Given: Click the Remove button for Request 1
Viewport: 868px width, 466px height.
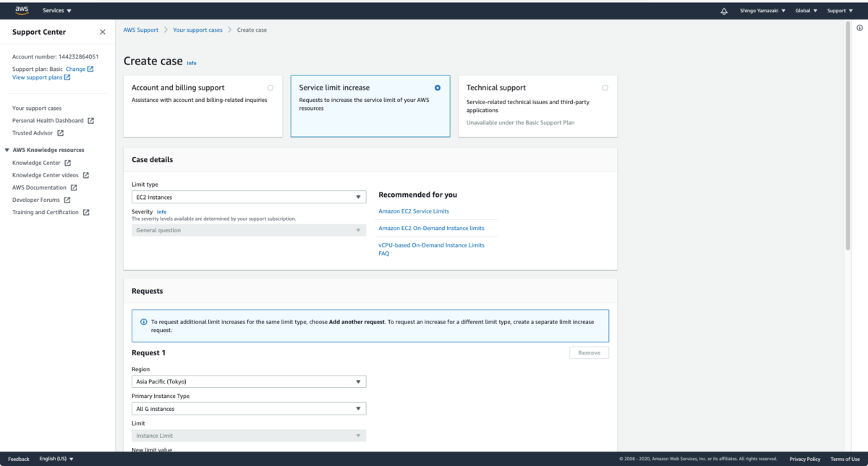Looking at the screenshot, I should click(x=589, y=352).
